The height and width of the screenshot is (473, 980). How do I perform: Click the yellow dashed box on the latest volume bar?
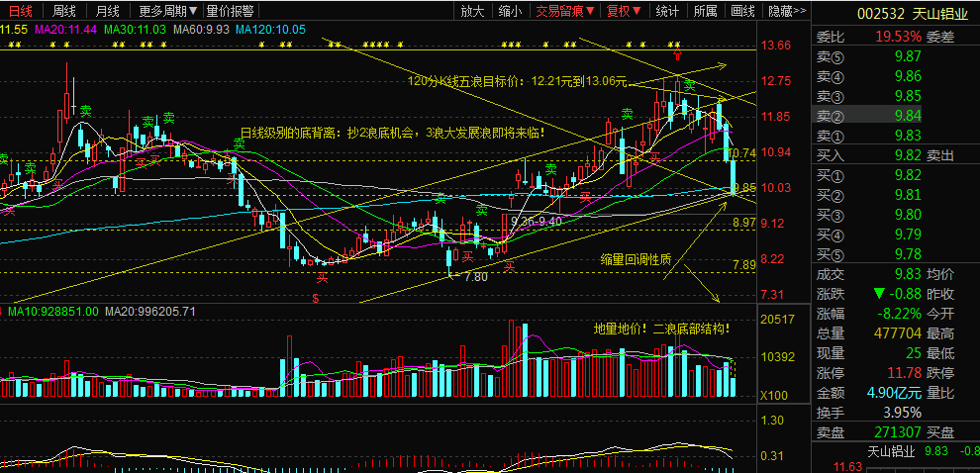tap(734, 369)
